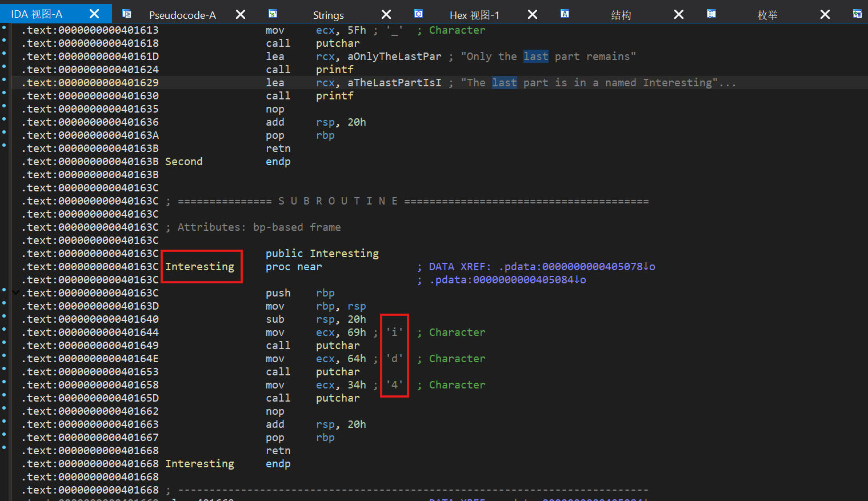Screen dimensions: 868x501
Task: Open the Hex 视图-1 tab
Action: pyautogui.click(x=474, y=15)
